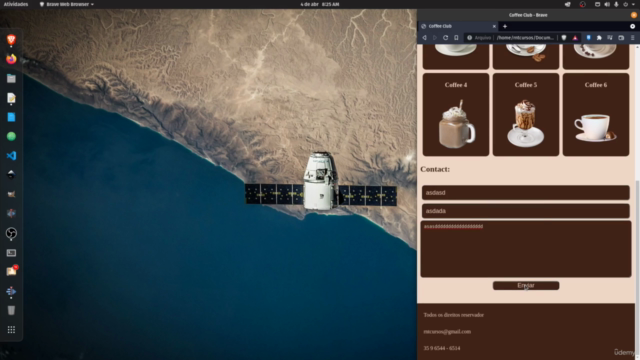
Task: Bookmark this page in Brave
Action: click(x=456, y=38)
